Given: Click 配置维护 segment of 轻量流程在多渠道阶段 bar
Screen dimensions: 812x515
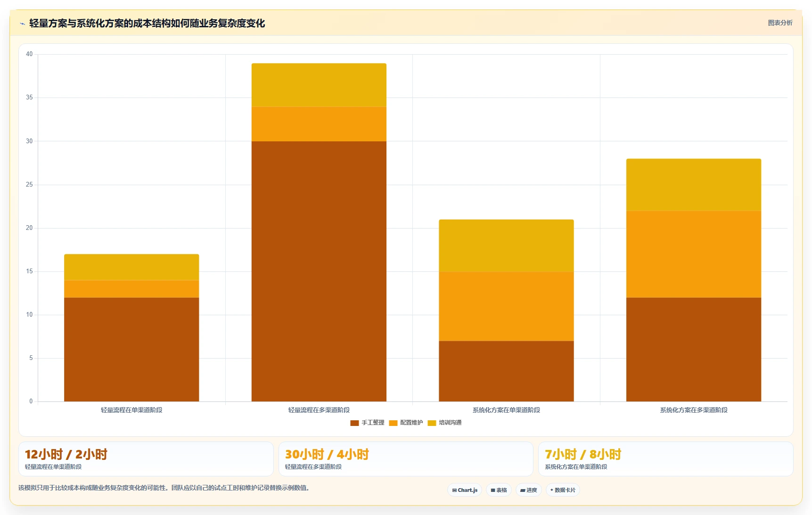Looking at the screenshot, I should (319, 124).
